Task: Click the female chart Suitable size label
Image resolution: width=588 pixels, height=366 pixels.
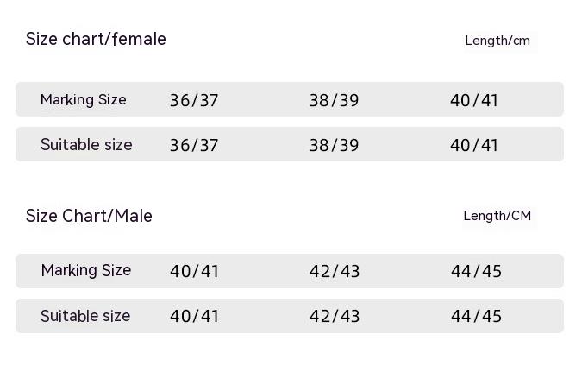Action: 86,144
